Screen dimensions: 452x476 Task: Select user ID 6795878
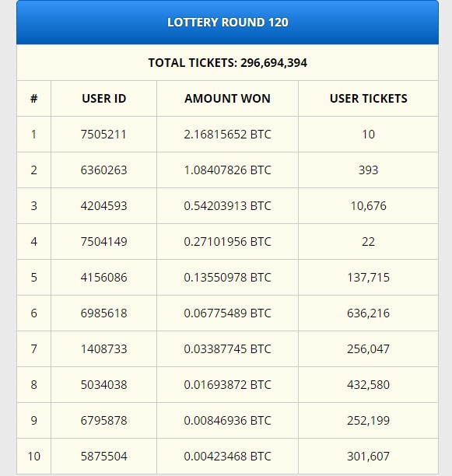point(103,421)
